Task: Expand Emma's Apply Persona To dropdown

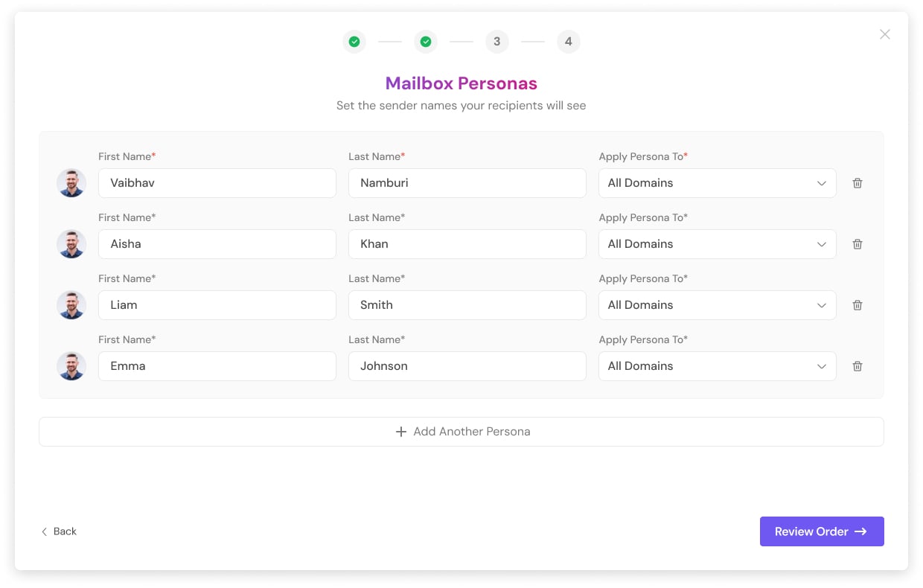Action: [x=717, y=366]
